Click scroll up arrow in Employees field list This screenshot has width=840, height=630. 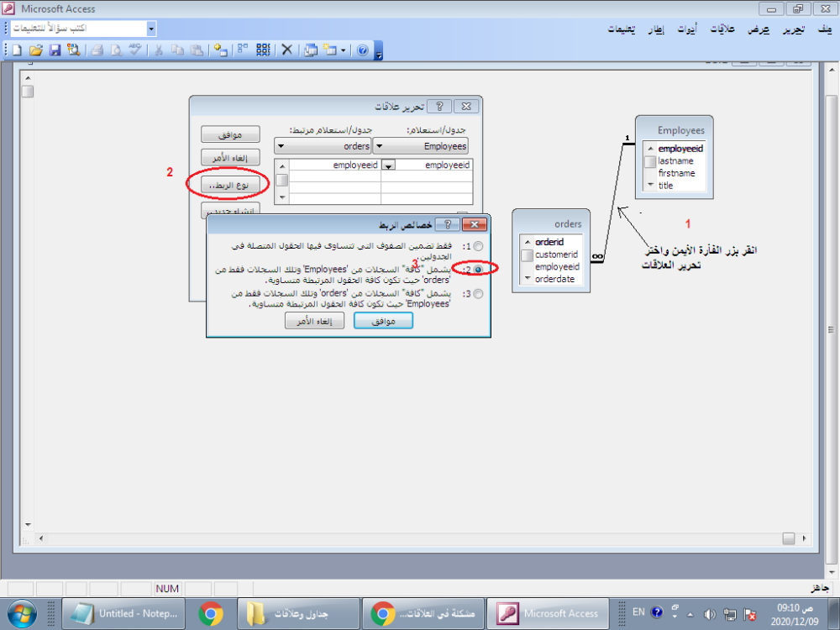tap(650, 149)
